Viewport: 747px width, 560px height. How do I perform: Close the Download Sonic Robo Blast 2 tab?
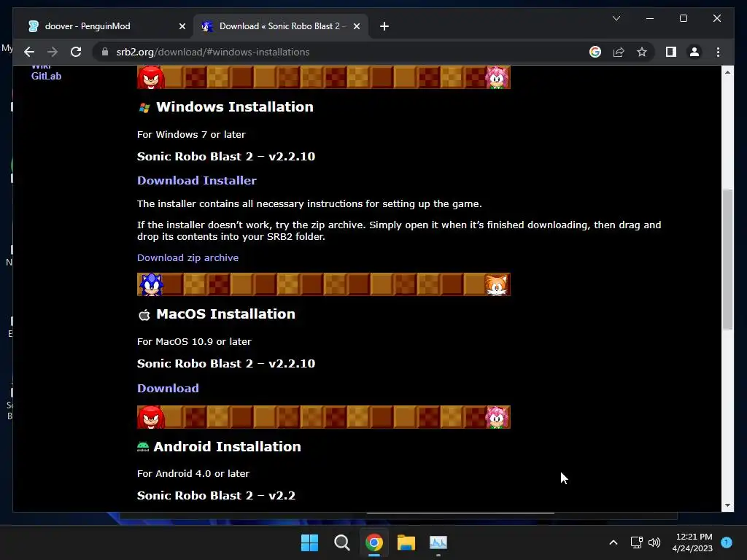pos(356,26)
